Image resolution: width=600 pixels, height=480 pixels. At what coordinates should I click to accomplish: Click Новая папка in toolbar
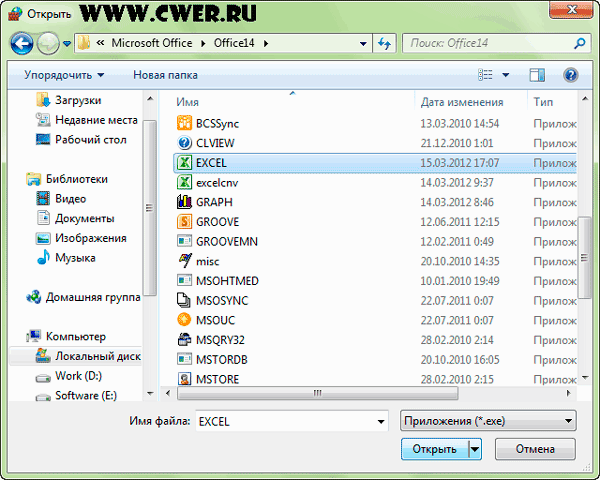(x=165, y=75)
